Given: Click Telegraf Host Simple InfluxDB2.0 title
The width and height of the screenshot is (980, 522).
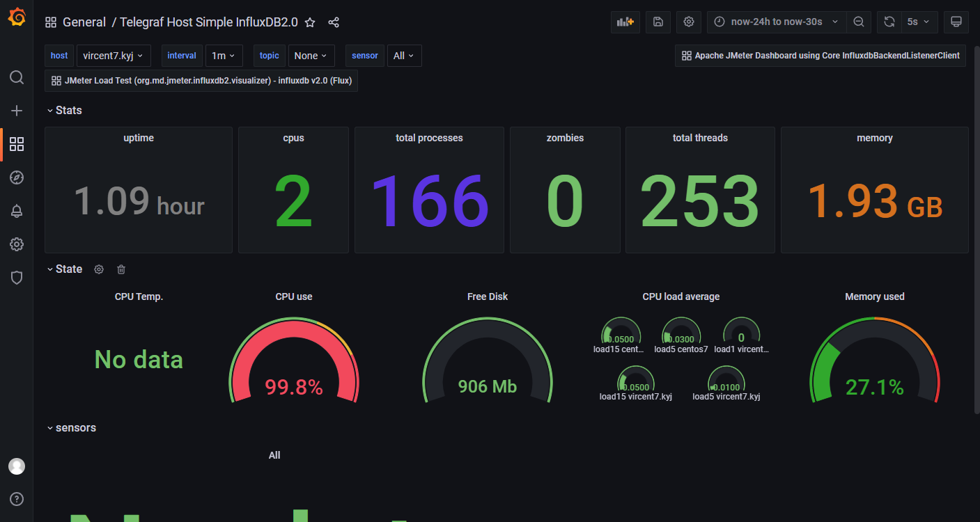Looking at the screenshot, I should (209, 22).
